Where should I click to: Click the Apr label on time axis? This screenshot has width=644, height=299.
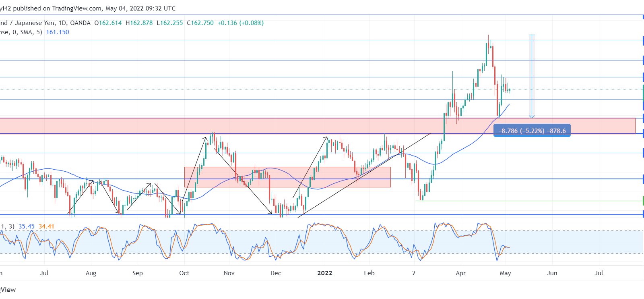(x=460, y=273)
